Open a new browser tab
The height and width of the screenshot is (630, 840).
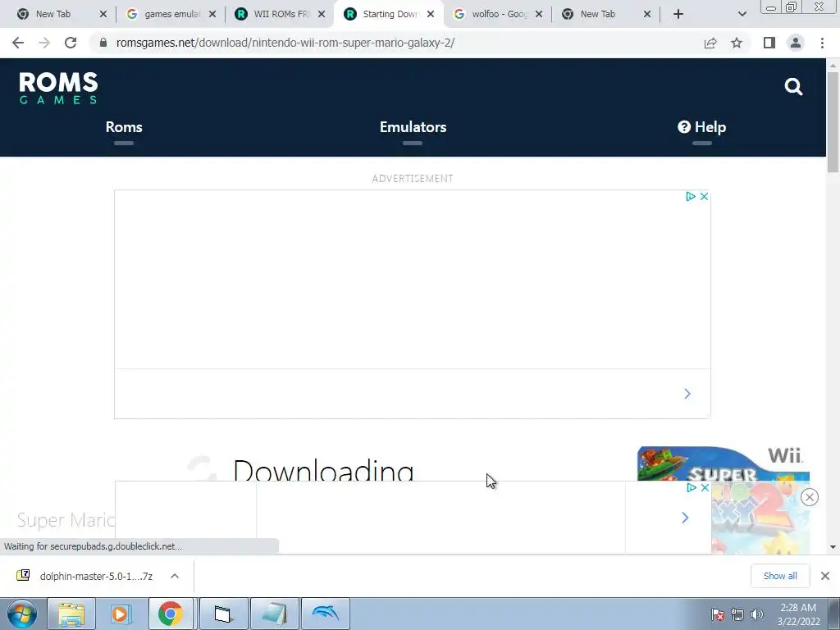pyautogui.click(x=678, y=14)
